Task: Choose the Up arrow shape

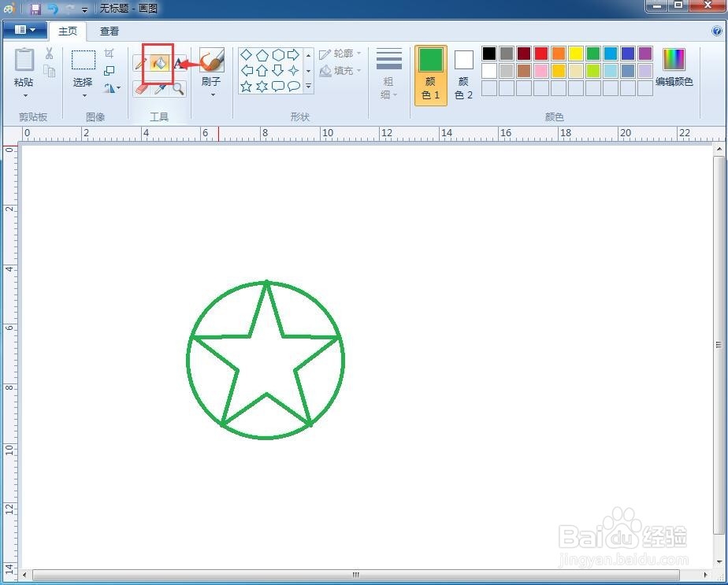Action: point(262,71)
